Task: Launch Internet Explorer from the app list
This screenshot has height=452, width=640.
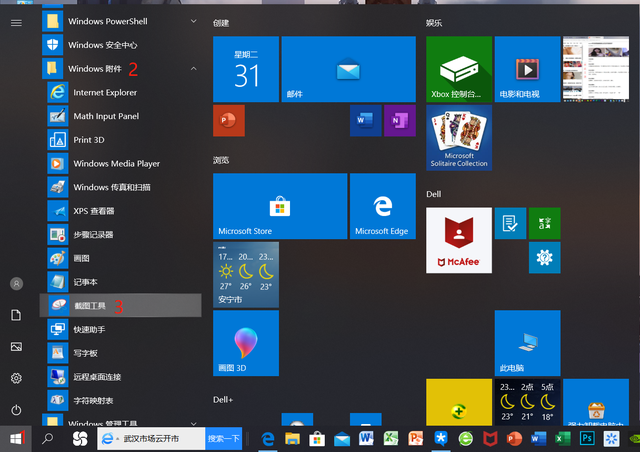Action: pos(105,92)
